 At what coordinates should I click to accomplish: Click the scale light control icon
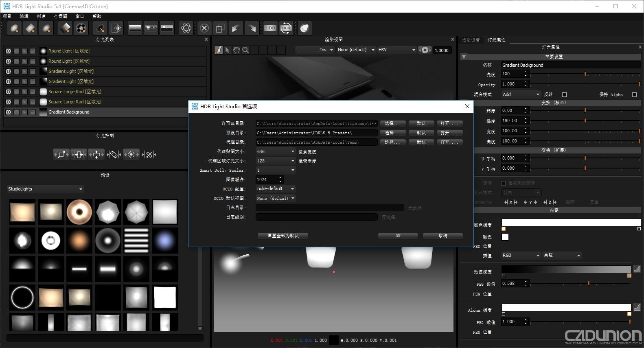(61, 155)
